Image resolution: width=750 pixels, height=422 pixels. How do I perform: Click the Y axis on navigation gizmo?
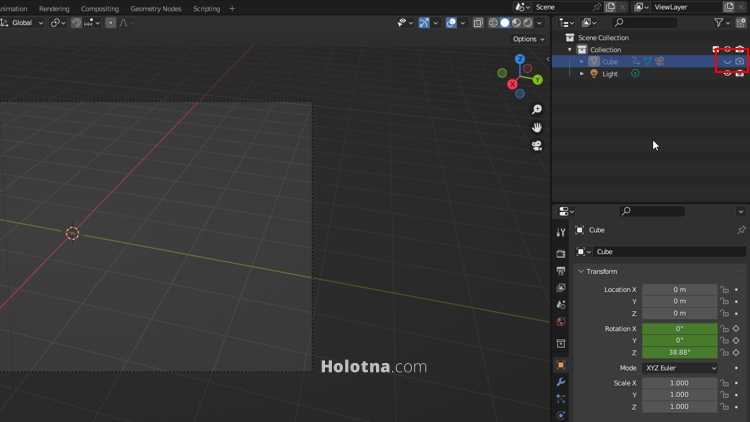tap(538, 80)
